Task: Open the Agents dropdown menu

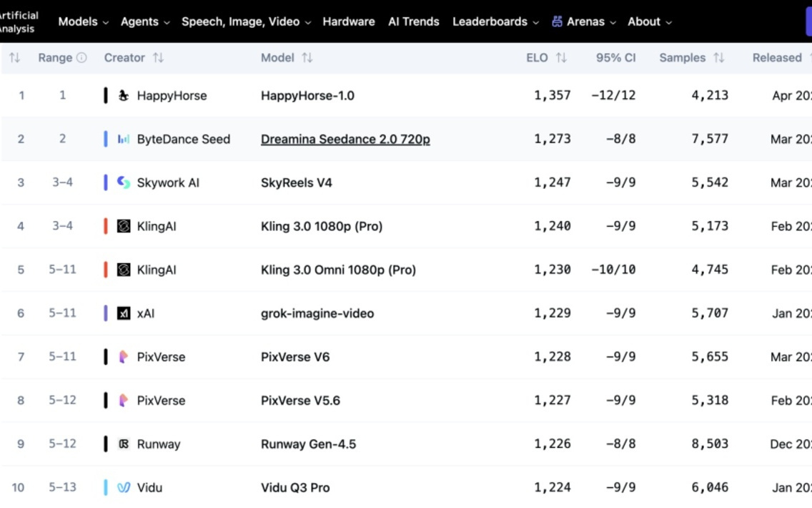Action: tap(145, 21)
